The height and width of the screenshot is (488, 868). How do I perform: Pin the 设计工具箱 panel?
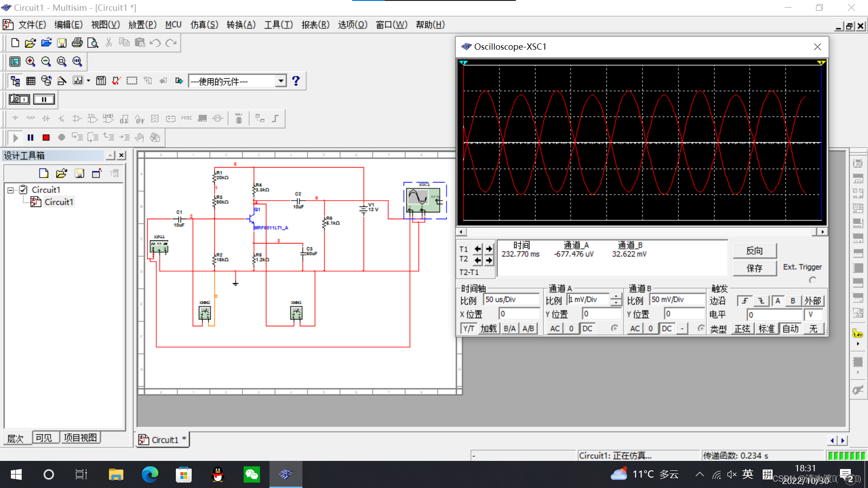110,155
